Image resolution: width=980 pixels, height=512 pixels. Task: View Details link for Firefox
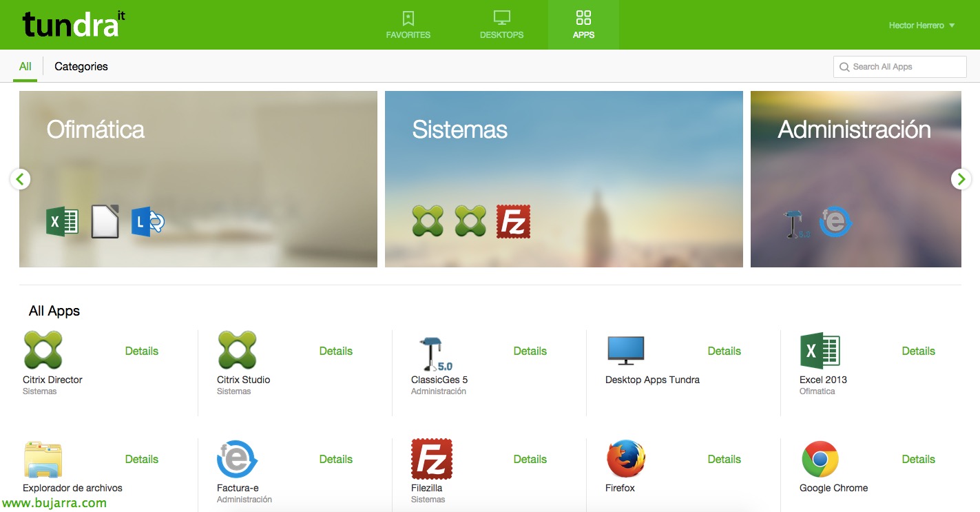click(724, 459)
